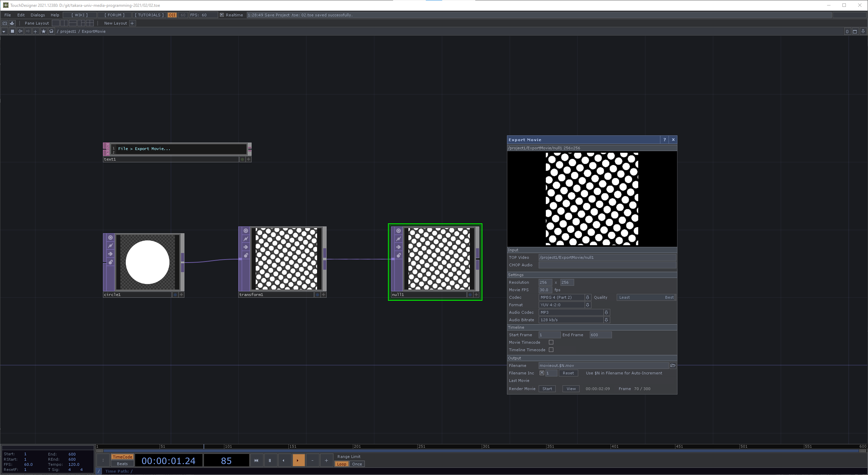The height and width of the screenshot is (475, 868).
Task: Browse for output file with folder icon
Action: coord(673,366)
